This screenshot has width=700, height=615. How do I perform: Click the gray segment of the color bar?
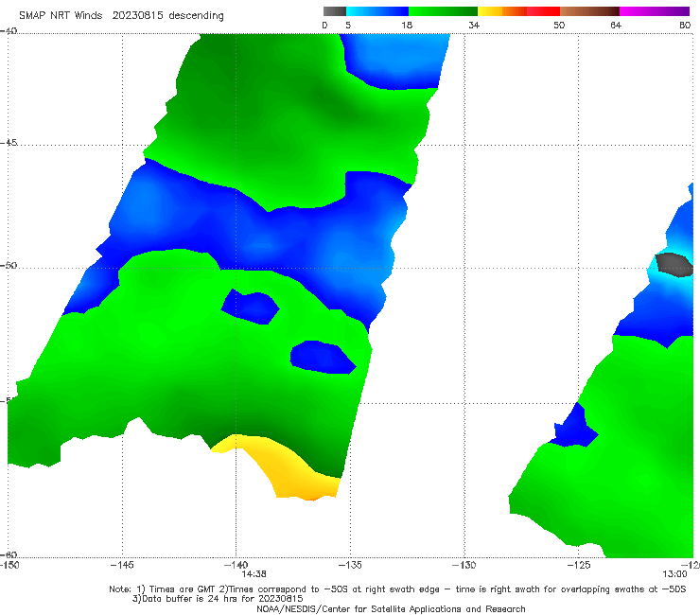tap(335, 11)
